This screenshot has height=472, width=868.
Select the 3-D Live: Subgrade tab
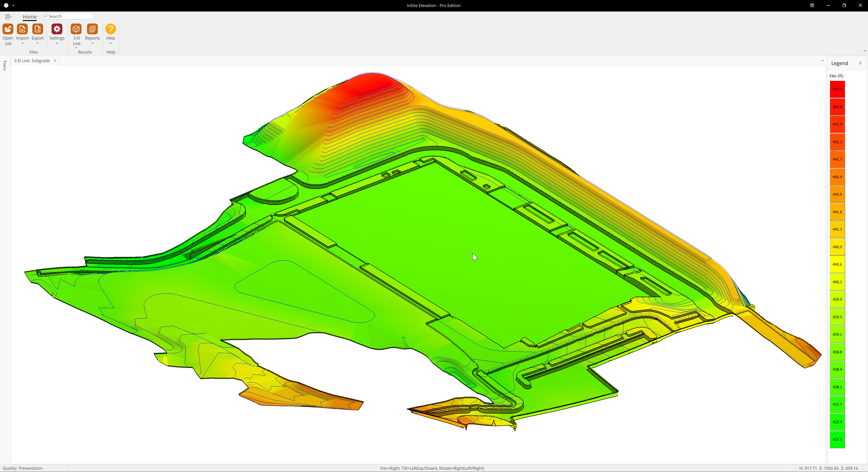(32, 61)
